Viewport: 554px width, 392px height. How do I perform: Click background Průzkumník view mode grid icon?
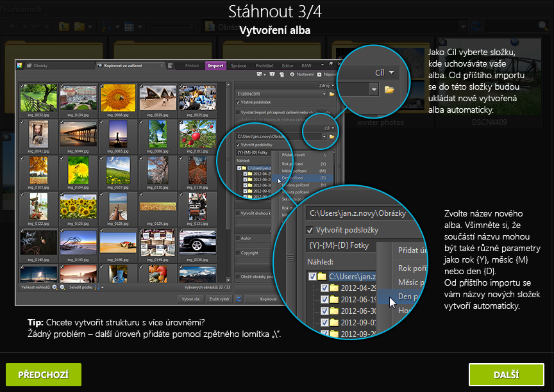[x=130, y=26]
